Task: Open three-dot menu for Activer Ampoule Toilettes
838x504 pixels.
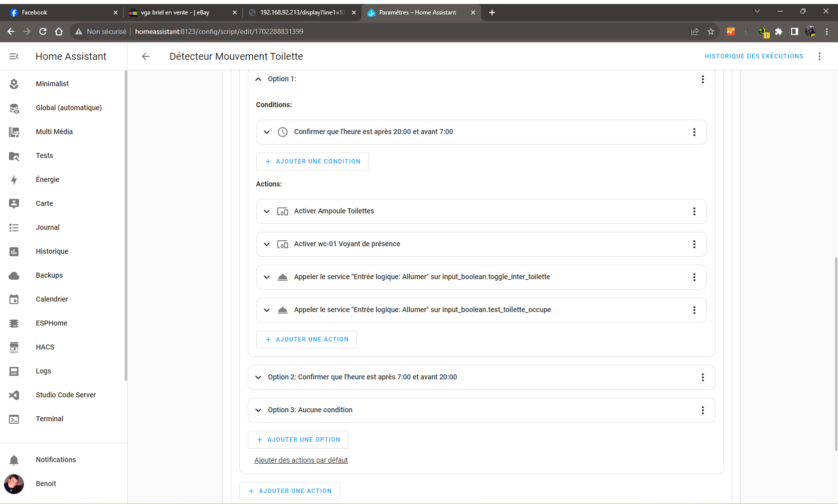Action: [694, 211]
